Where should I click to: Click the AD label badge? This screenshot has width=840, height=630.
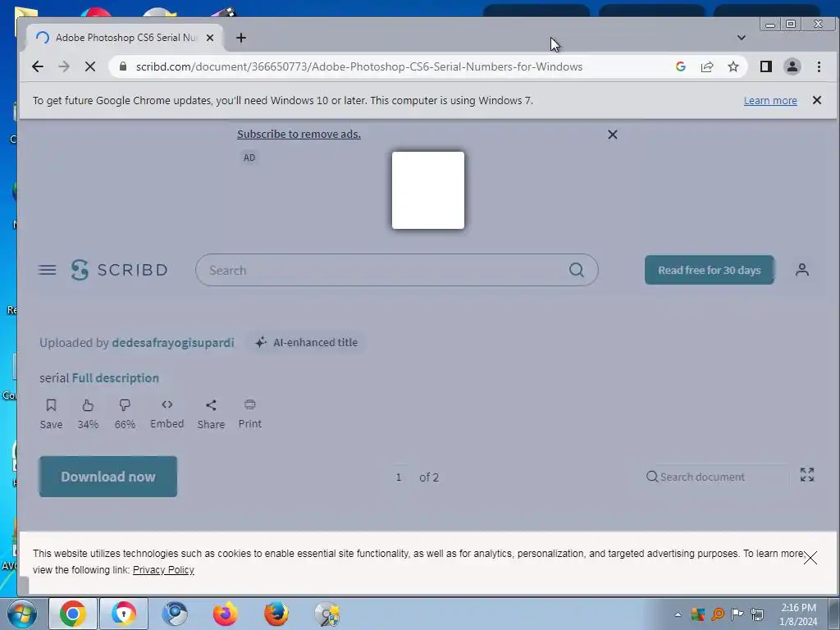[249, 157]
